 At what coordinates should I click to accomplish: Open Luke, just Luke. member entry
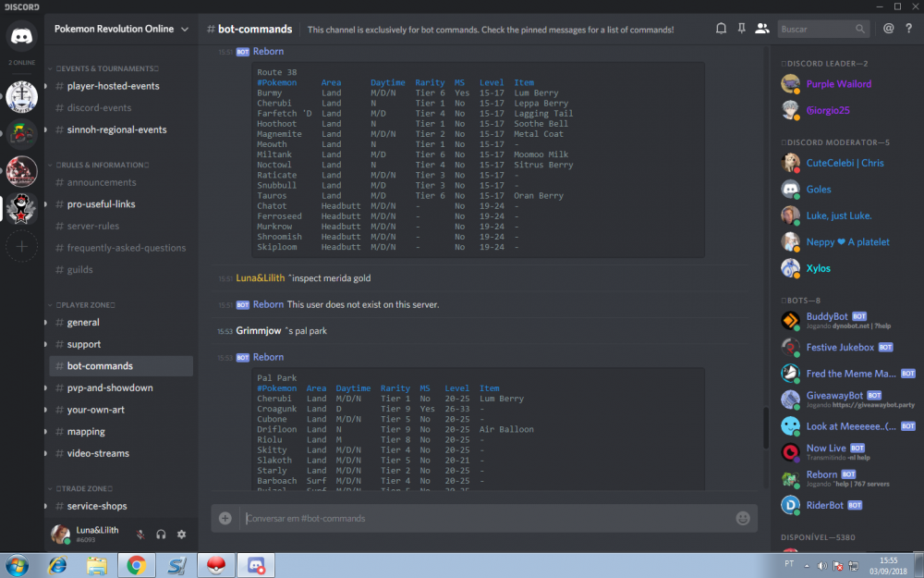pyautogui.click(x=845, y=215)
